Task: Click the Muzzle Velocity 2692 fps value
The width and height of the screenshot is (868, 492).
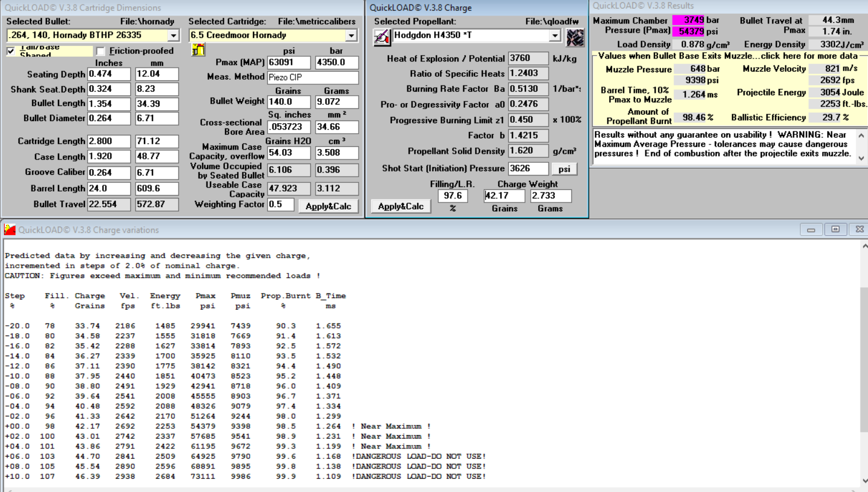Action: (x=824, y=80)
